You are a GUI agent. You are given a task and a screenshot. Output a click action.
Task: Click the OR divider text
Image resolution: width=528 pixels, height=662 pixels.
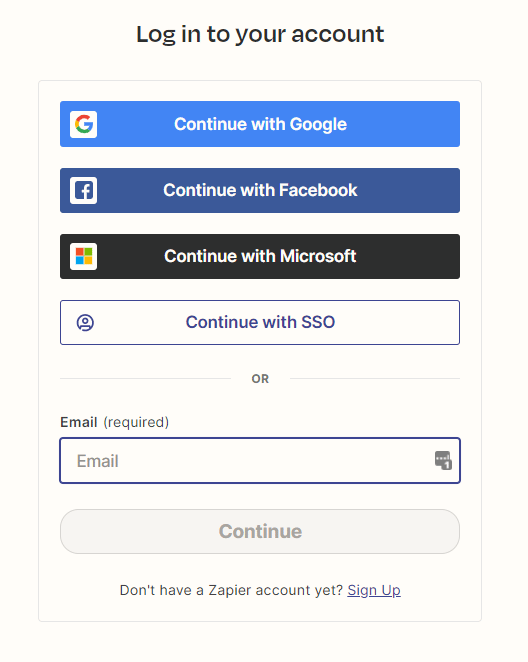260,379
